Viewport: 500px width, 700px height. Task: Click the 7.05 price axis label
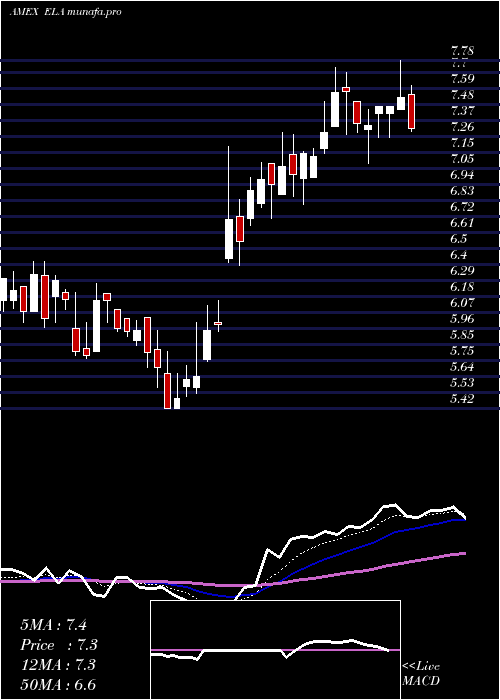[x=462, y=159]
